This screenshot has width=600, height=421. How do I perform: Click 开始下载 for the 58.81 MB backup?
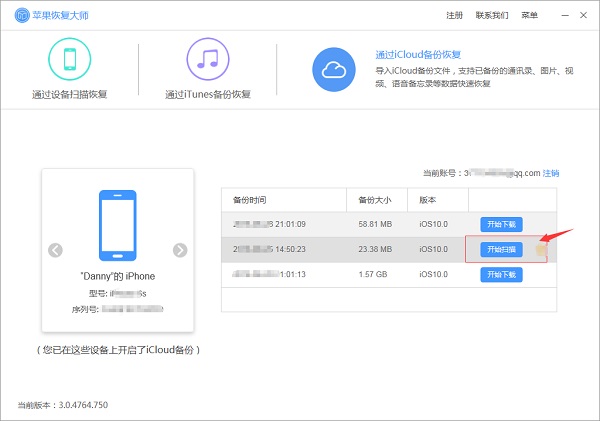501,223
